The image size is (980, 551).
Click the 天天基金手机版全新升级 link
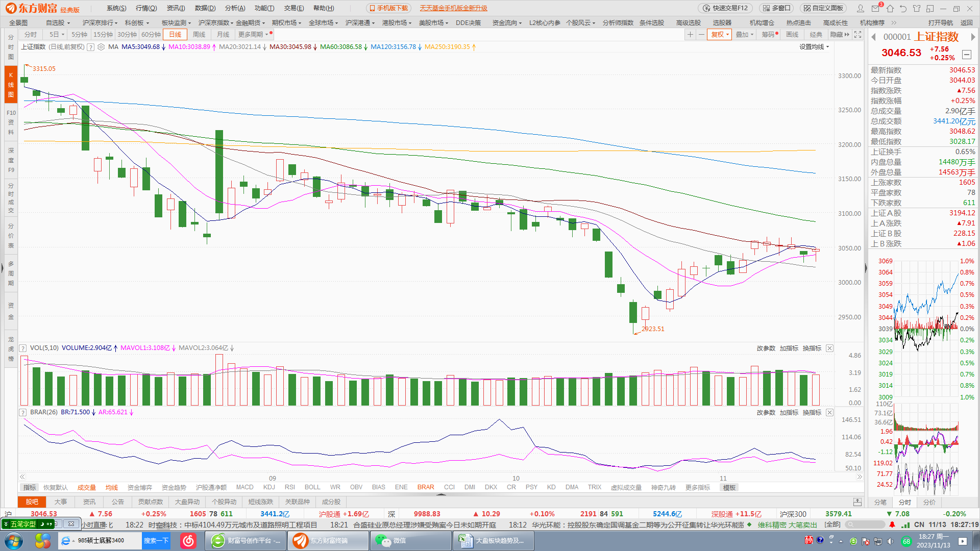click(x=453, y=8)
